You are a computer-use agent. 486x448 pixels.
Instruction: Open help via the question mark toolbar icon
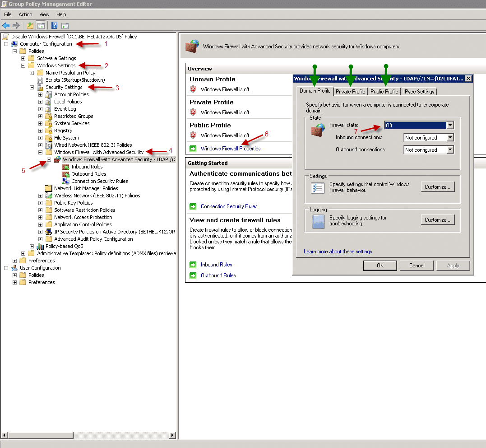tap(54, 25)
